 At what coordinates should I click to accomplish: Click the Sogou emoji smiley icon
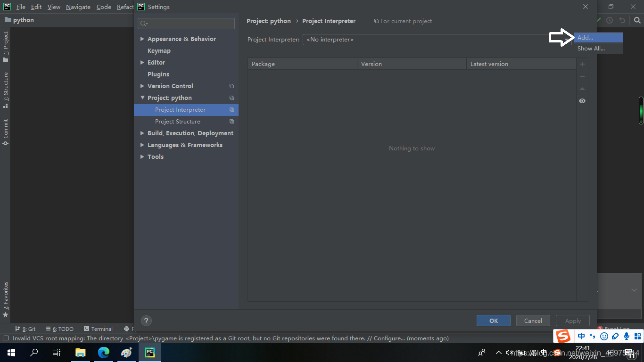[x=604, y=336]
